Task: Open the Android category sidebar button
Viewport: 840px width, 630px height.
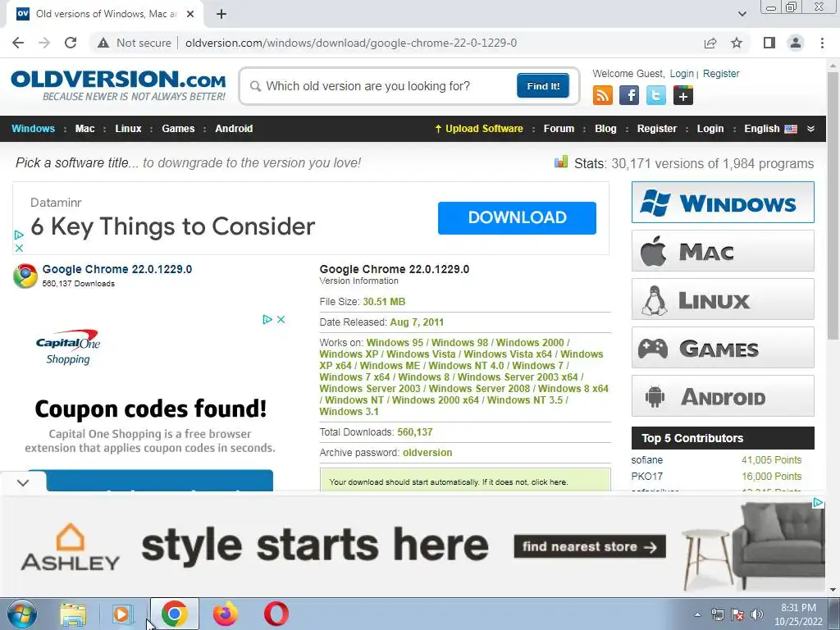Action: click(x=723, y=396)
